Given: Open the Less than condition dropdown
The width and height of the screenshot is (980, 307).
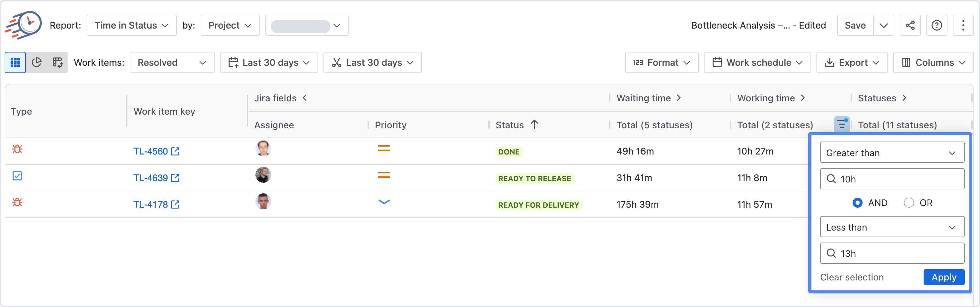Looking at the screenshot, I should pyautogui.click(x=892, y=227).
